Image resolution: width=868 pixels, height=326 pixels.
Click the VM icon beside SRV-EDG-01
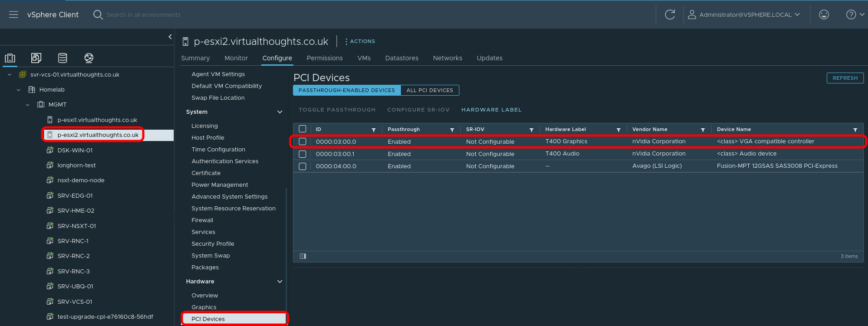pos(50,195)
